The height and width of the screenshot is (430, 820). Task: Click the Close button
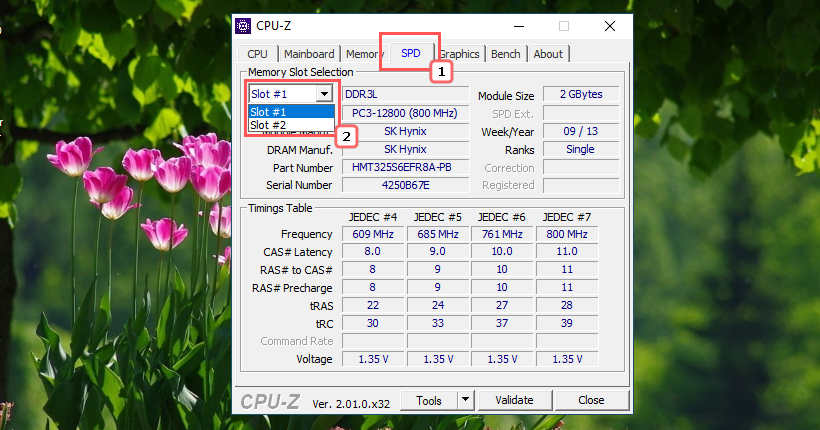[x=591, y=400]
